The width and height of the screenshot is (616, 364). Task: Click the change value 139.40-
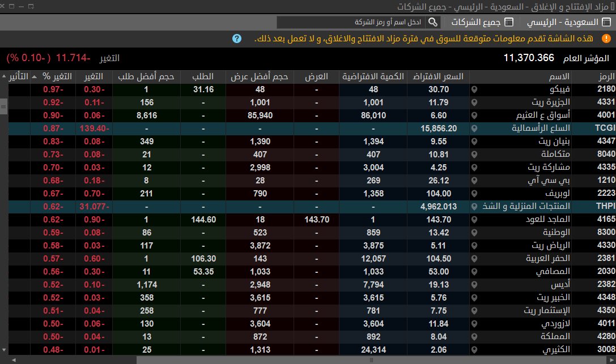tap(94, 129)
